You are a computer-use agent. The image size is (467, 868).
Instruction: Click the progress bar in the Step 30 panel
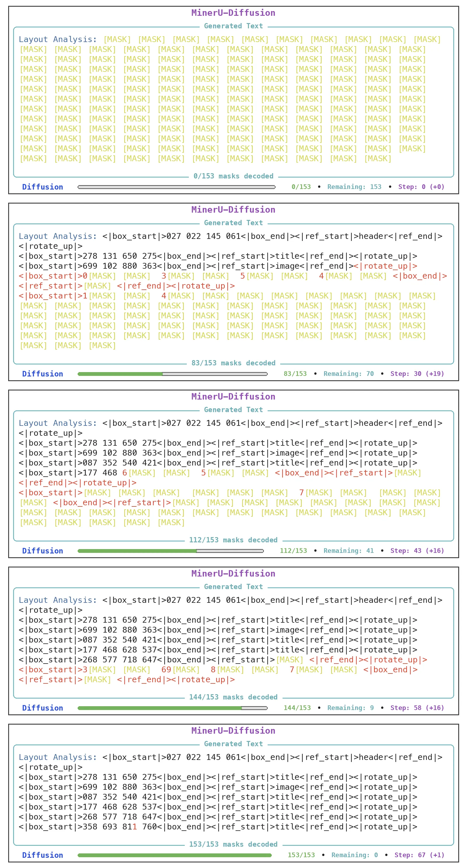point(172,374)
